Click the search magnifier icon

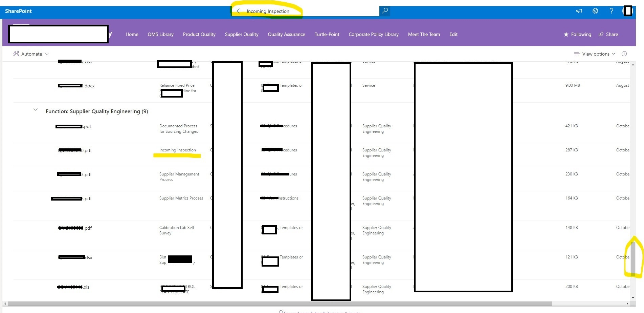[x=385, y=11]
